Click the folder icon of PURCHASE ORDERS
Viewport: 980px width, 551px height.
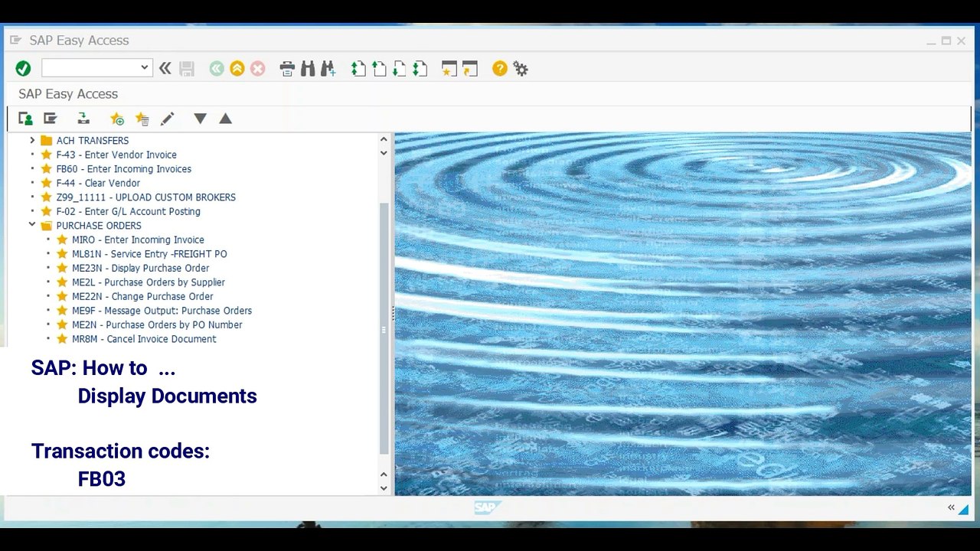coord(46,226)
